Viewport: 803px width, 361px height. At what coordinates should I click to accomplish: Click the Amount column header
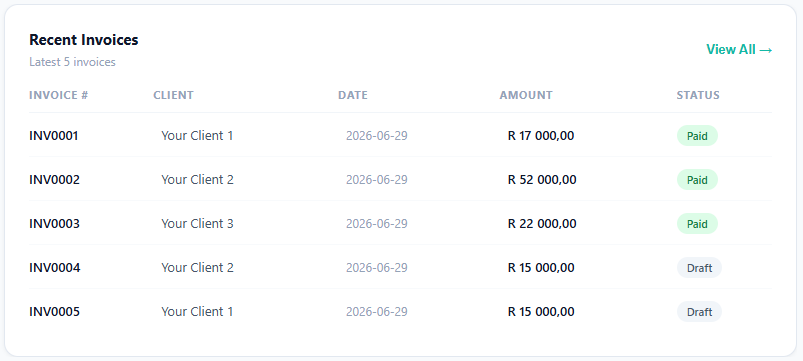point(526,95)
